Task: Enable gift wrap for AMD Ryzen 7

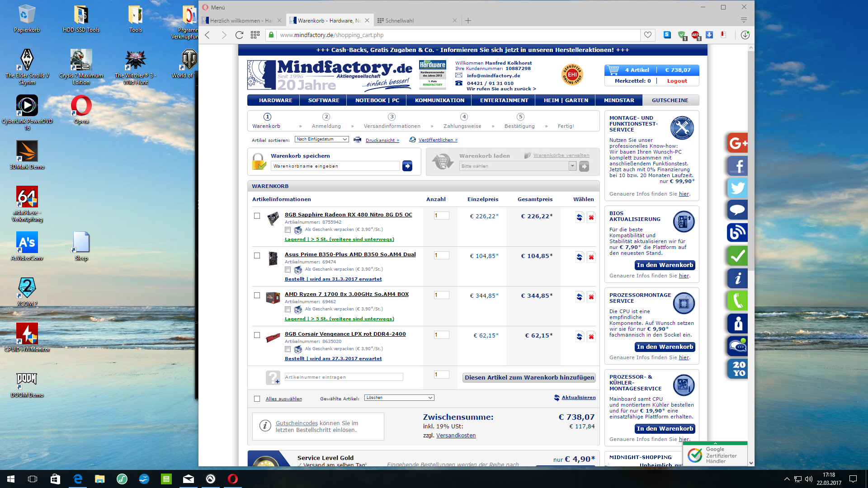Action: click(288, 309)
